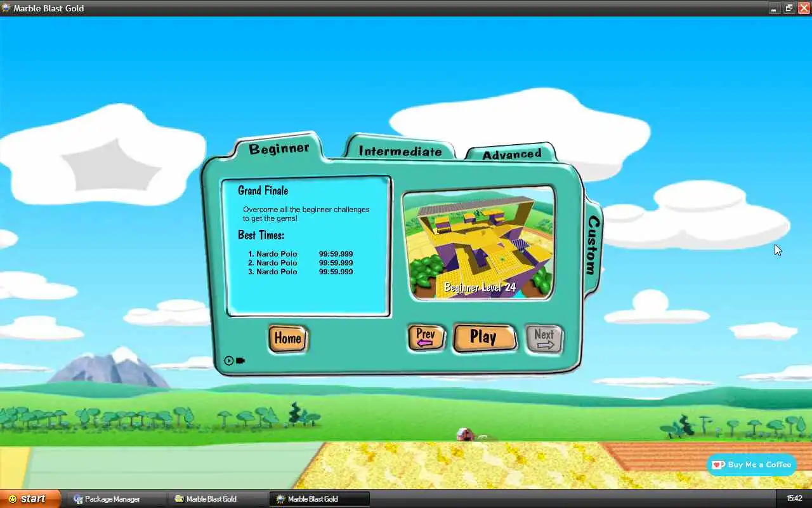Click the first best time entry
Screen dimensions: 812x508
[300, 254]
